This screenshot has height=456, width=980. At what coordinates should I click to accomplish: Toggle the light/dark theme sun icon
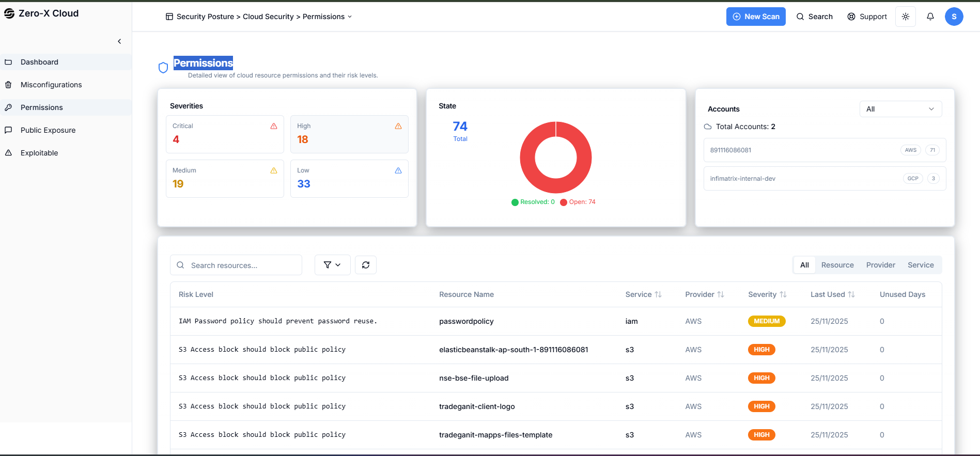point(906,17)
